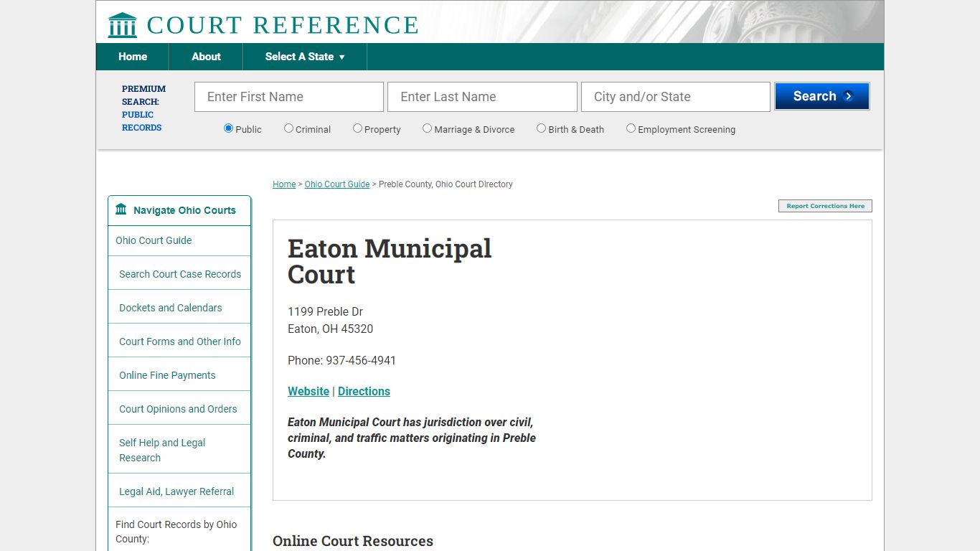980x551 pixels.
Task: Open the Directions link
Action: [x=364, y=391]
